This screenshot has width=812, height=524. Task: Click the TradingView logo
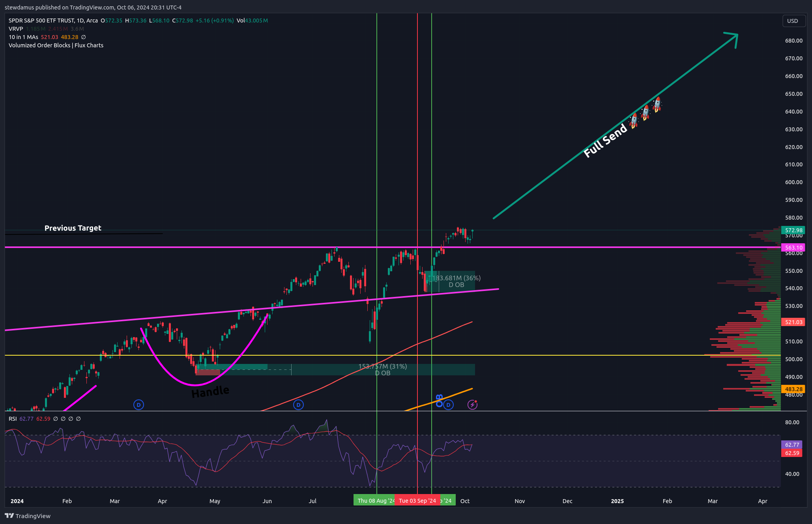pos(28,516)
